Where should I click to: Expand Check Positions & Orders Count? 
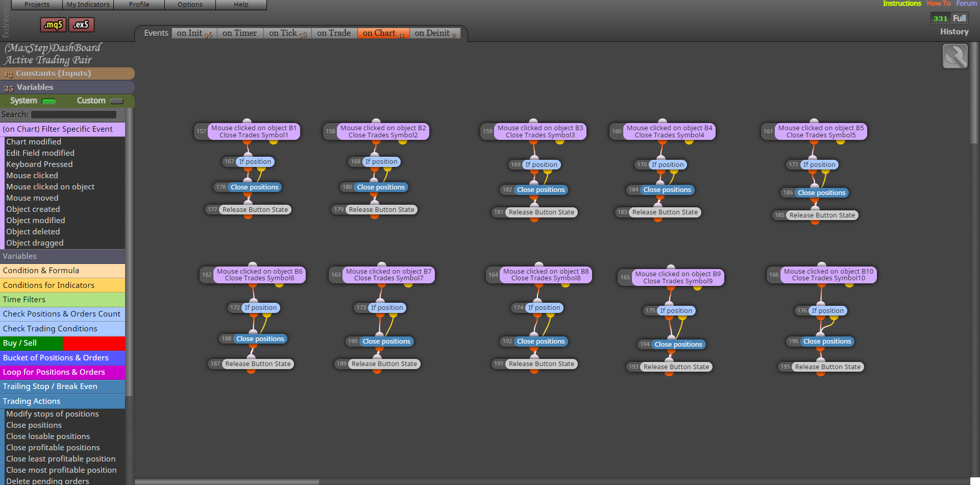click(x=62, y=314)
